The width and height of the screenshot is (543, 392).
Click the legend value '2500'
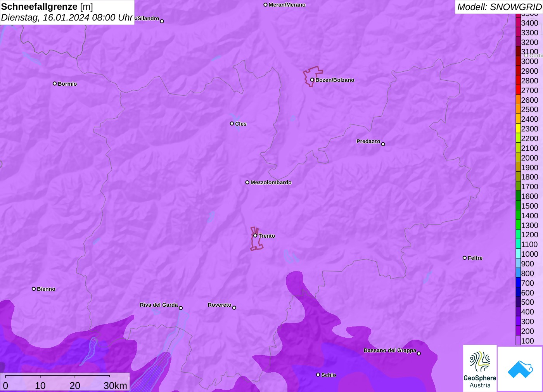click(530, 109)
